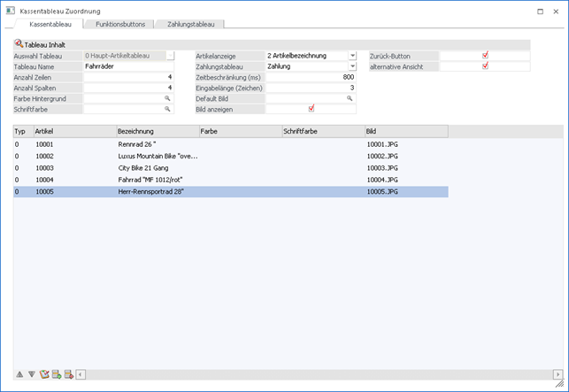
Task: Click the add row icon with green plus
Action: point(57,374)
